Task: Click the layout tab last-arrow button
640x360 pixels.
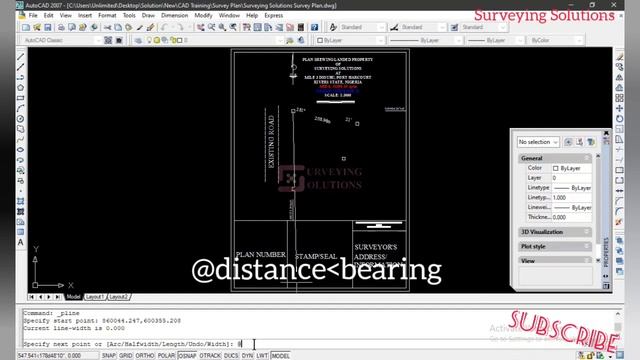Action: click(x=58, y=297)
